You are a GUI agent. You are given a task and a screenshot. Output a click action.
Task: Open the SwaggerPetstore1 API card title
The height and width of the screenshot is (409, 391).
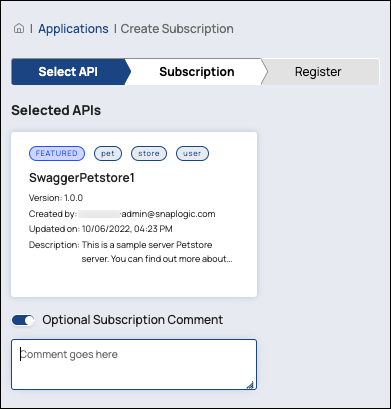click(x=82, y=178)
